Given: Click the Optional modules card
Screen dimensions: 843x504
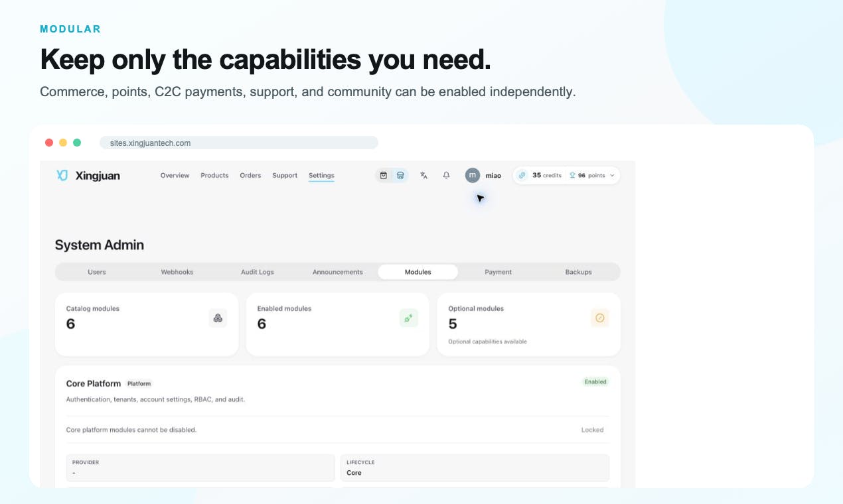Looking at the screenshot, I should (x=529, y=325).
